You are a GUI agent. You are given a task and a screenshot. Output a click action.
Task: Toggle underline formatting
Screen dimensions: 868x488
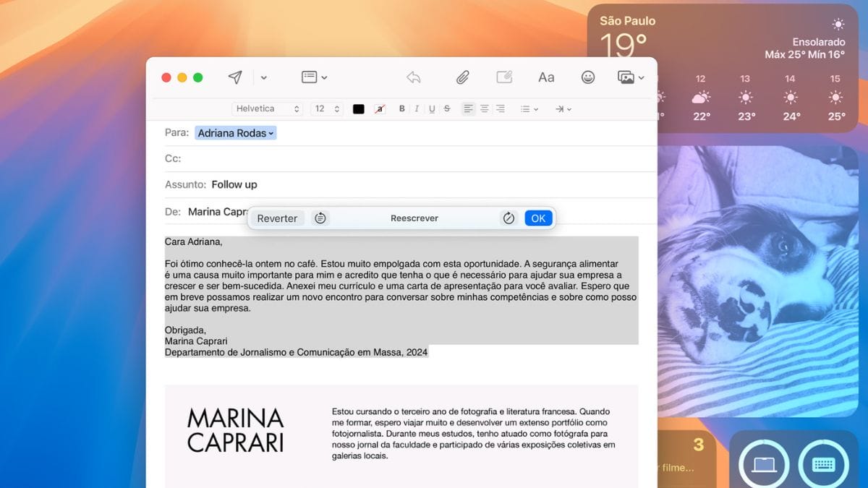tap(432, 109)
